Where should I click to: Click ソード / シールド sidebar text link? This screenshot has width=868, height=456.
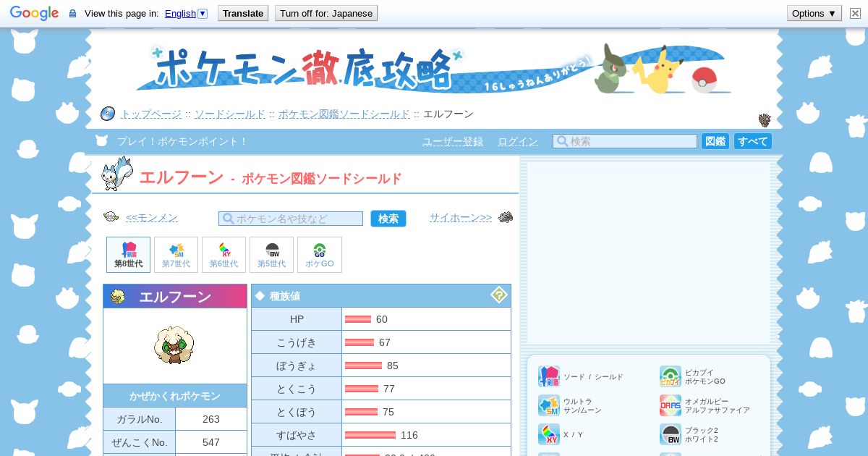593,377
